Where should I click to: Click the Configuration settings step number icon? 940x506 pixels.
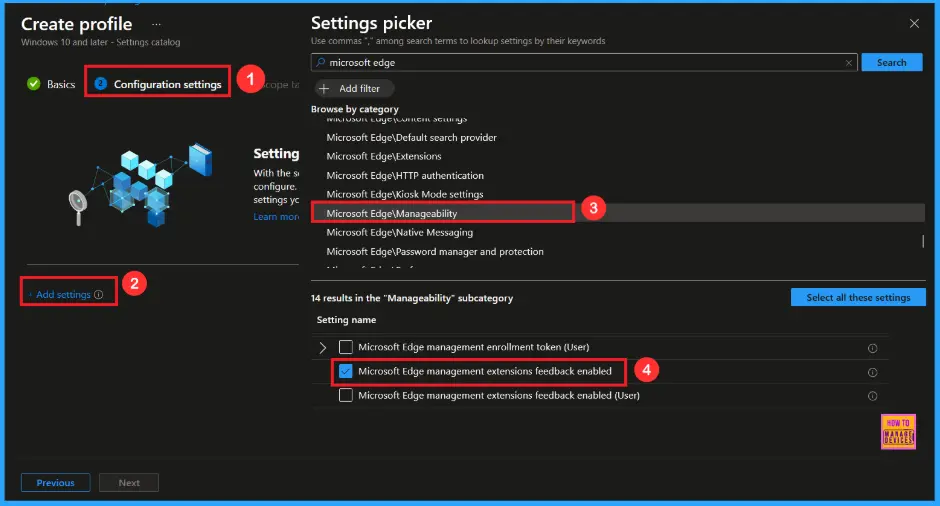tap(101, 84)
